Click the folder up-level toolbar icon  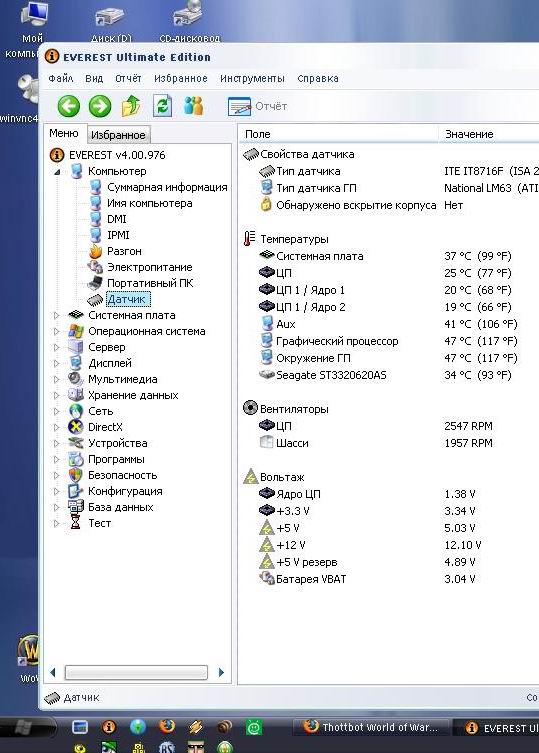click(131, 106)
